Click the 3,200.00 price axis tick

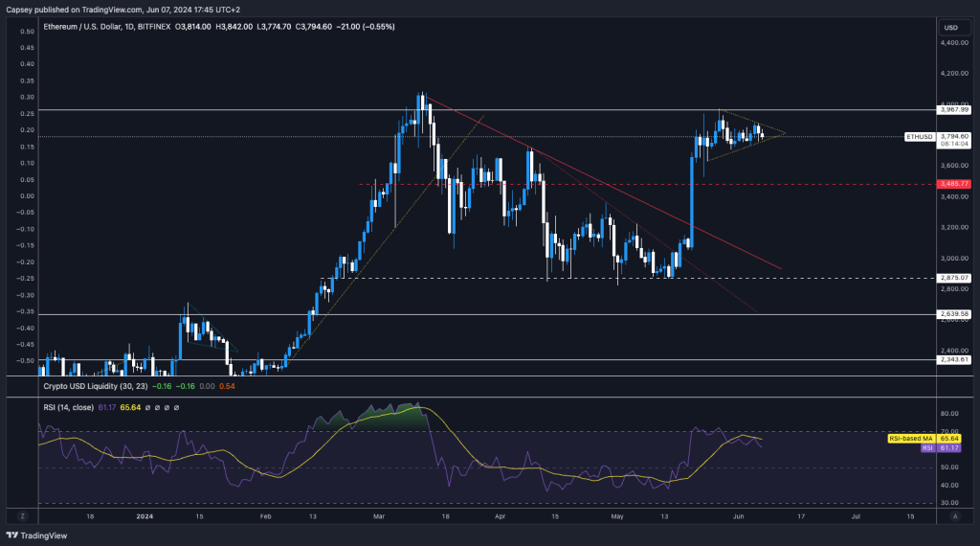coord(954,228)
